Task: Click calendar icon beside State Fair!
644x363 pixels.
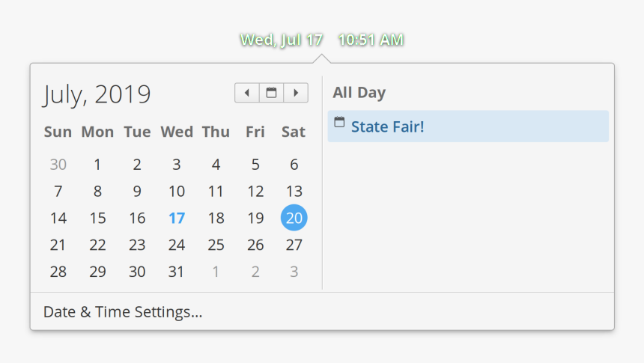Action: (x=339, y=122)
